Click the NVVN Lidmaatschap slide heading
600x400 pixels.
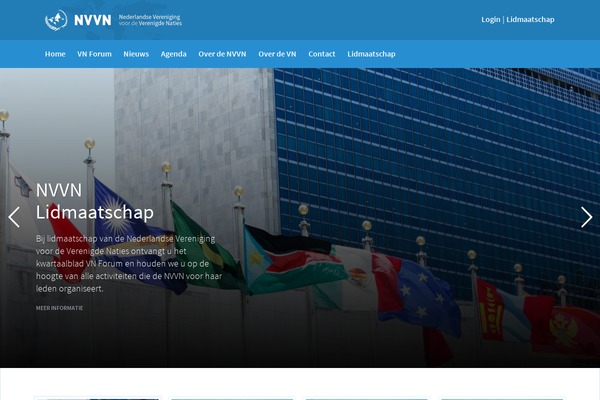pos(95,201)
